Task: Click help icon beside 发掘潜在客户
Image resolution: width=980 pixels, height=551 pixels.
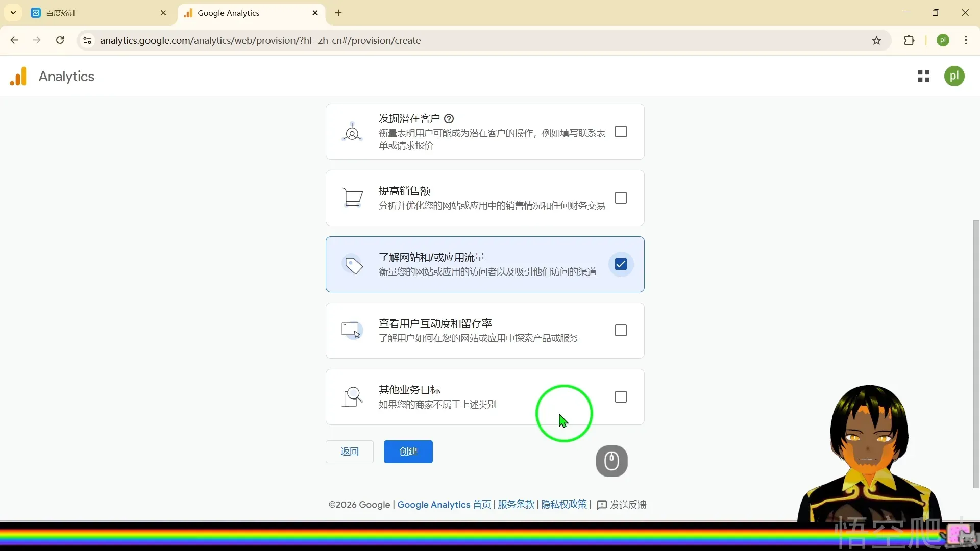Action: (x=449, y=119)
